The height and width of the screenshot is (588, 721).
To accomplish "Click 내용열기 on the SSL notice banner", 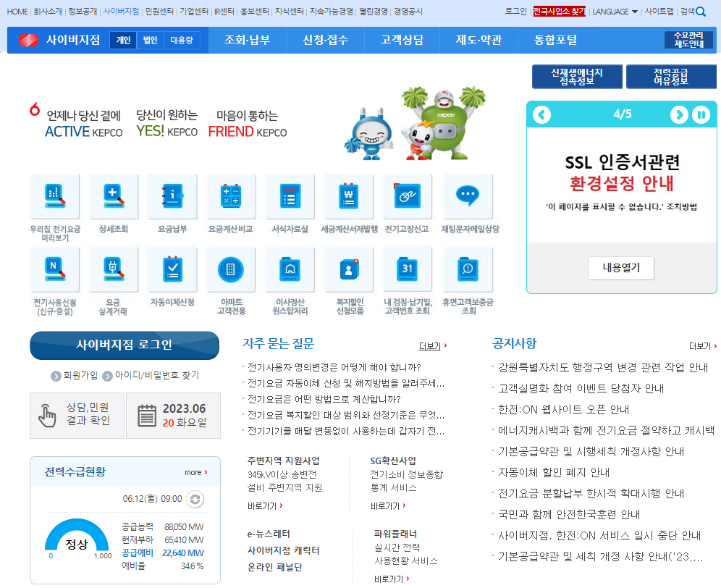I will 620,268.
